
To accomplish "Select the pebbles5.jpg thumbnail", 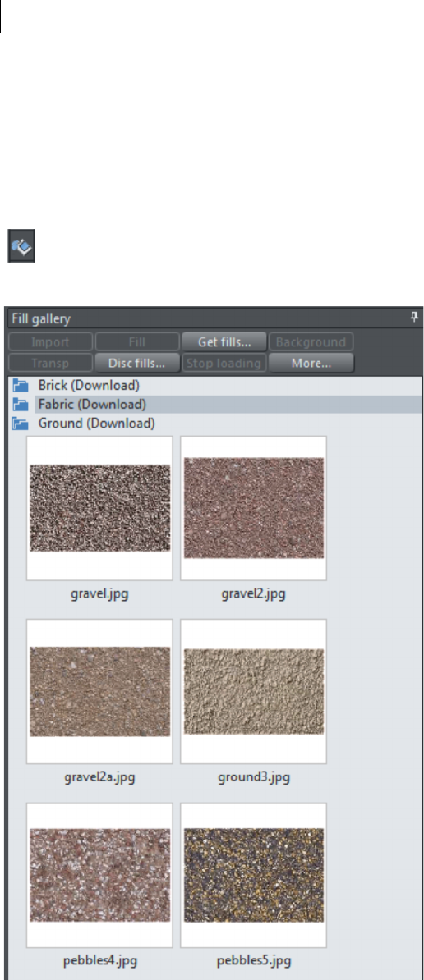I will tap(253, 875).
